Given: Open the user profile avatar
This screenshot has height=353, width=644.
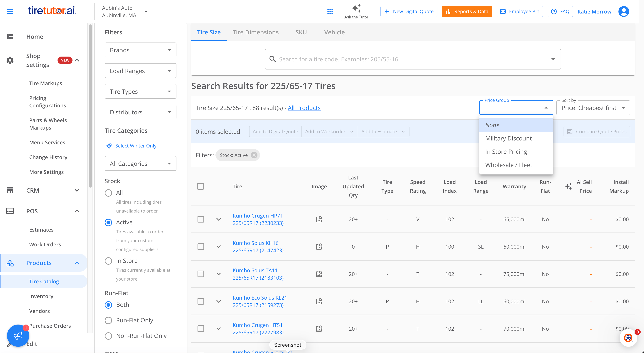Looking at the screenshot, I should (624, 11).
